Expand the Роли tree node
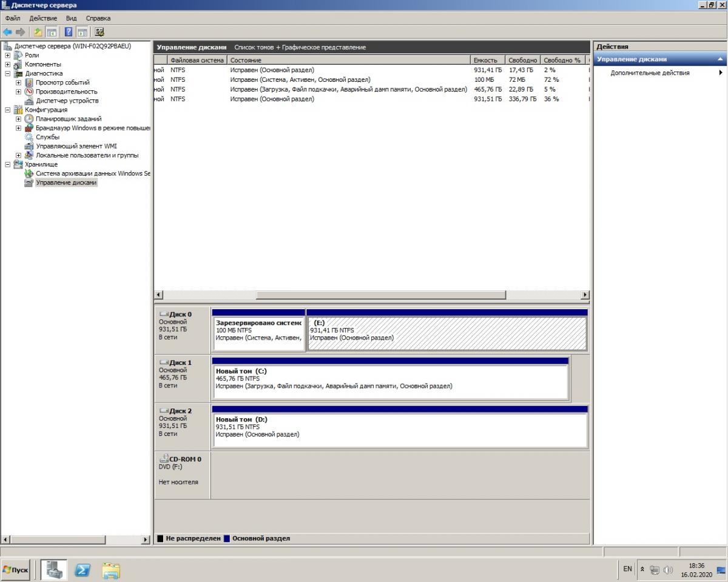728x582 pixels. (8, 55)
